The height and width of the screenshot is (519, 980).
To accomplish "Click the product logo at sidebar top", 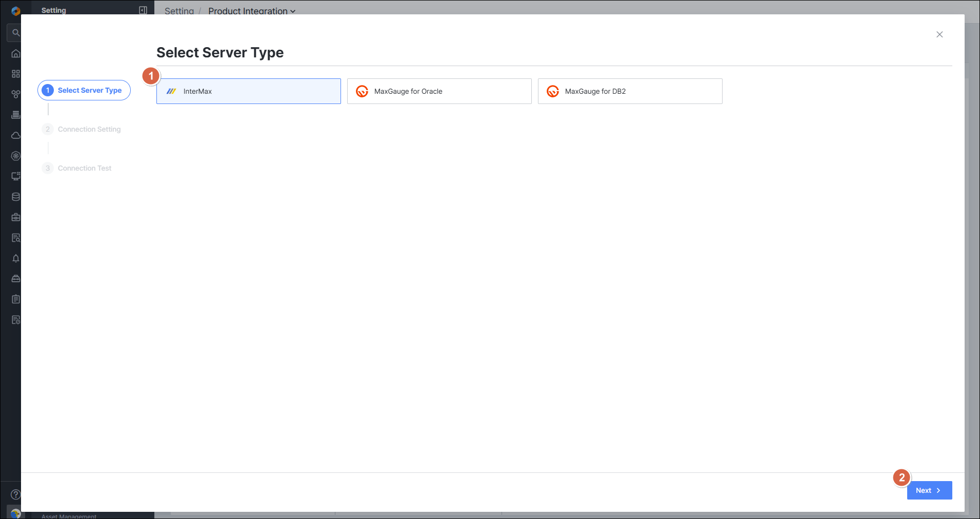I will point(16,11).
